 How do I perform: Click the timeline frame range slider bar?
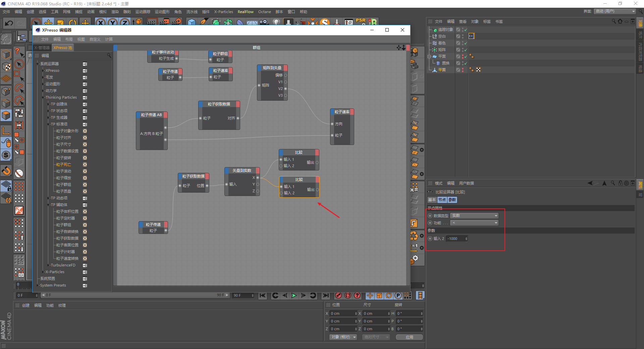click(x=135, y=295)
